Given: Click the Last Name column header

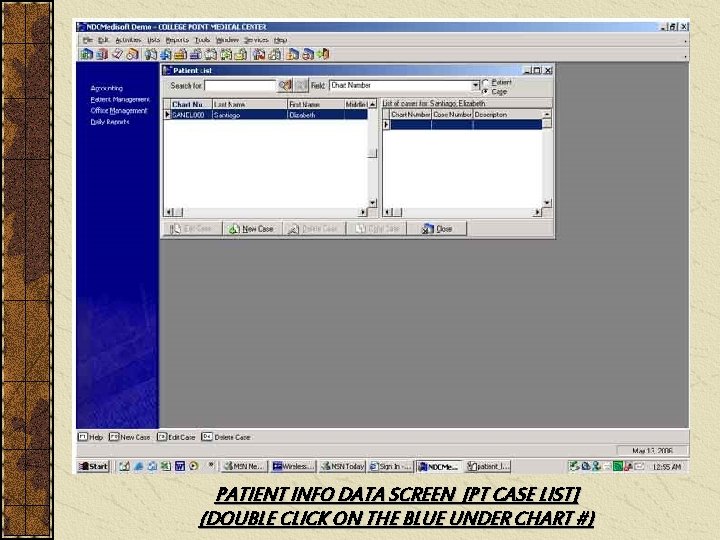Looking at the screenshot, I should 249,104.
